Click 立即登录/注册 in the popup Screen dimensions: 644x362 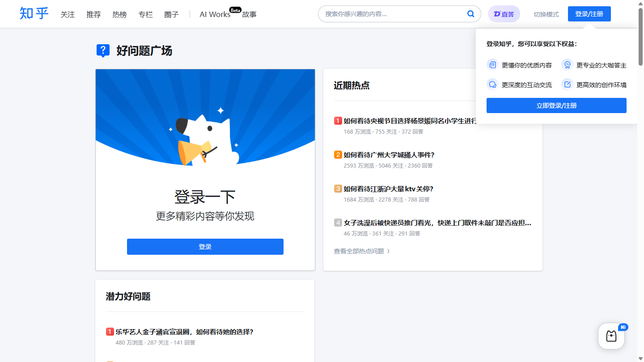(556, 105)
